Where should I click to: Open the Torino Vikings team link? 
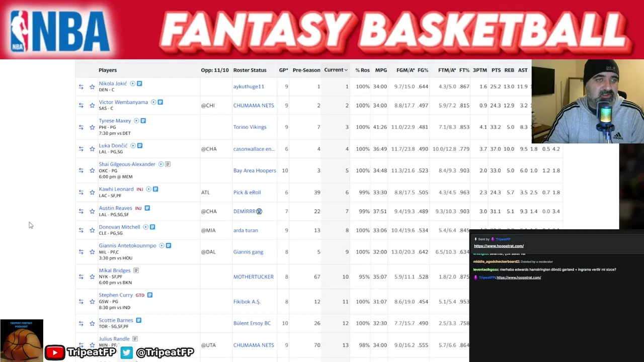250,127
